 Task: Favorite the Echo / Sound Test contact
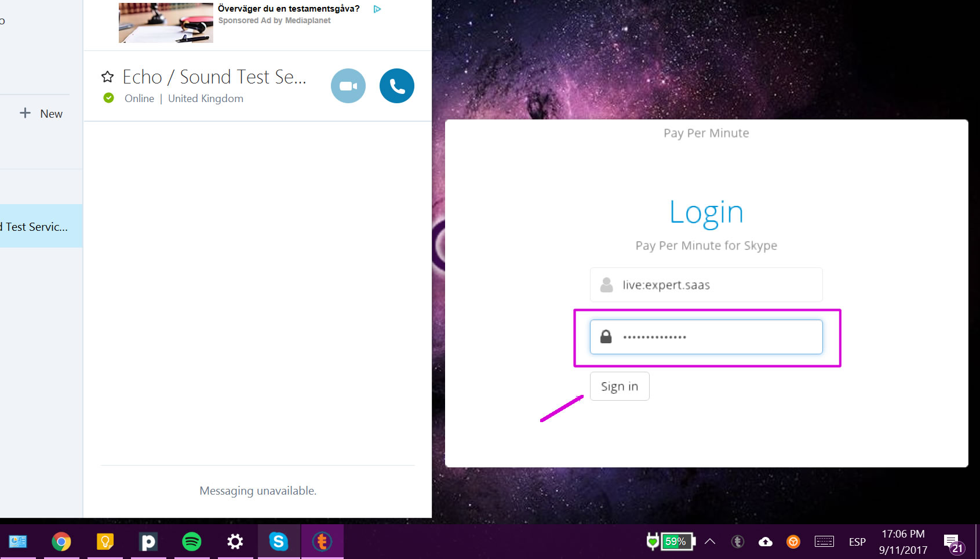[107, 77]
